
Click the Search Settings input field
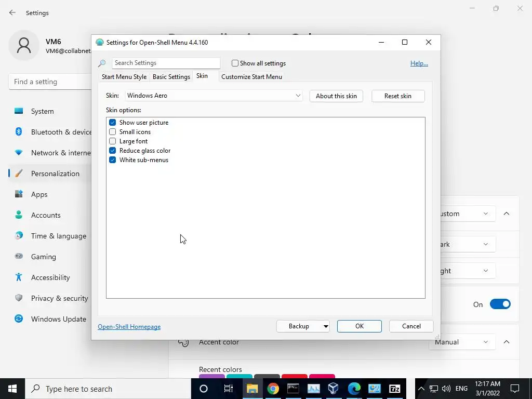pos(166,63)
